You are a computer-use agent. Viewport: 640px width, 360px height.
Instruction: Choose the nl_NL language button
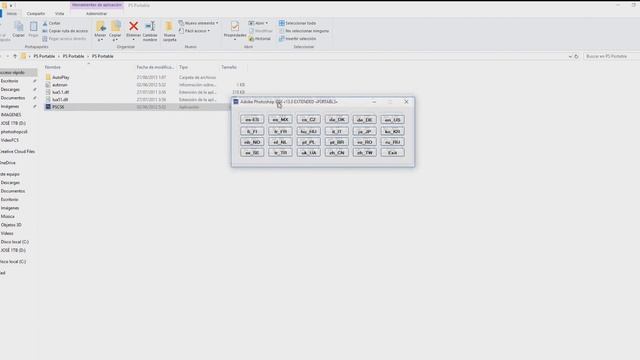pos(280,142)
